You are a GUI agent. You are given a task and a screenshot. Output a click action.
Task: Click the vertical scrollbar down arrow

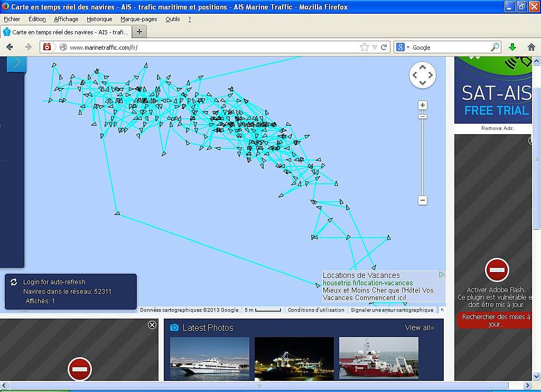(536, 377)
